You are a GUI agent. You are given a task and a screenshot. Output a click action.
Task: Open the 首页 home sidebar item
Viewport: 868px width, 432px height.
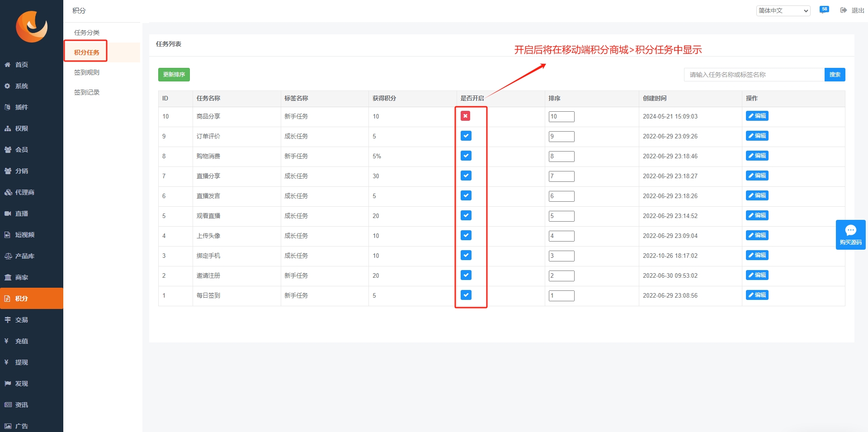(32, 65)
